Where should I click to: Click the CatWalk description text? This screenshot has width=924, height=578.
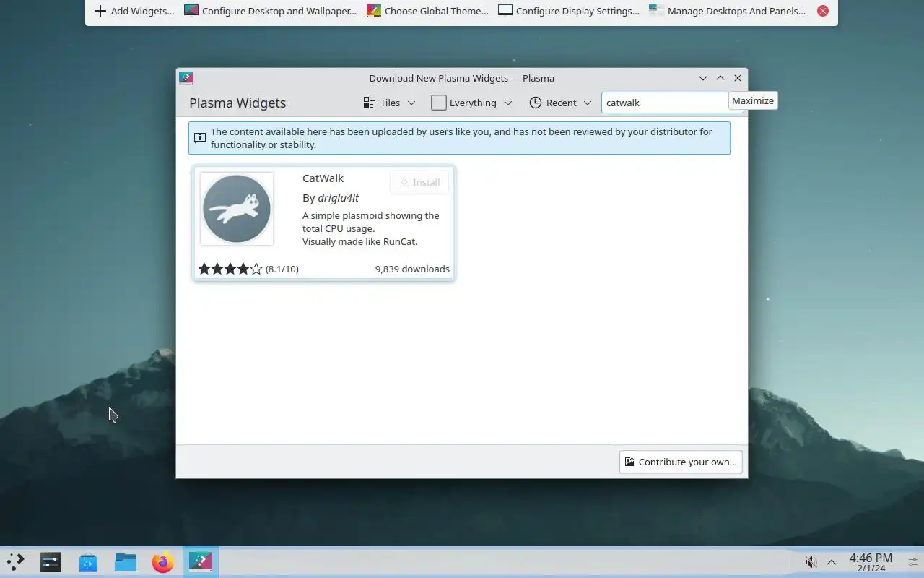(370, 228)
